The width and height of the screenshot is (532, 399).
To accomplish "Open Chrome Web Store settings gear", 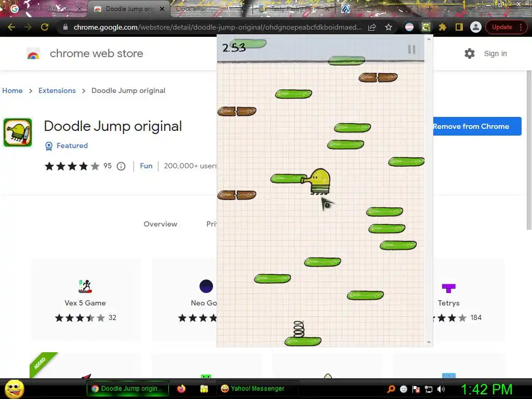I will tap(470, 54).
